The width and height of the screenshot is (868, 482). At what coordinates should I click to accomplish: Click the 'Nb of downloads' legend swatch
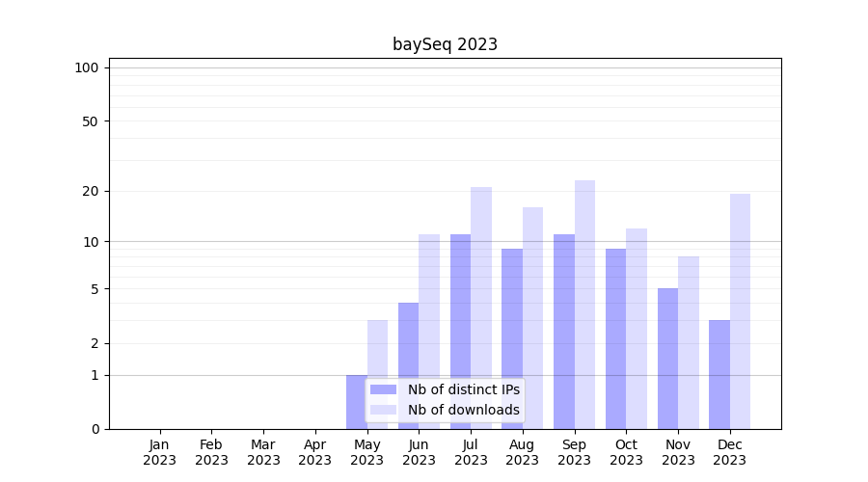pyautogui.click(x=383, y=410)
